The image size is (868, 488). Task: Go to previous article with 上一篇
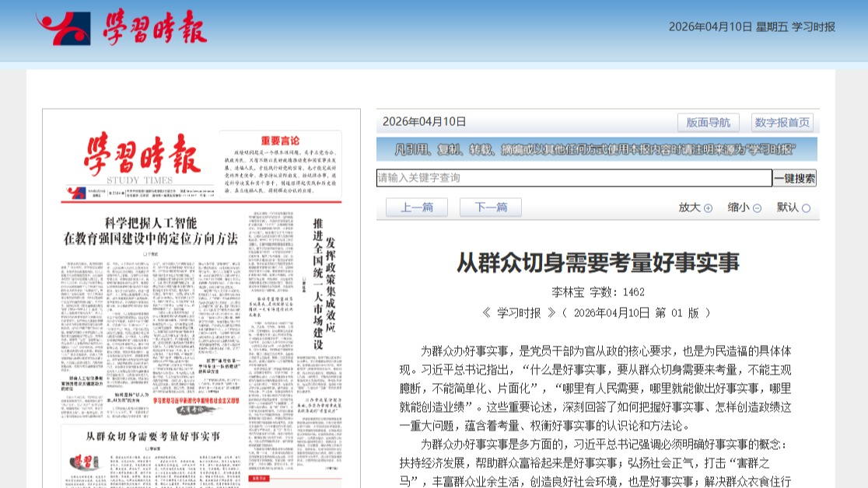[x=417, y=207]
